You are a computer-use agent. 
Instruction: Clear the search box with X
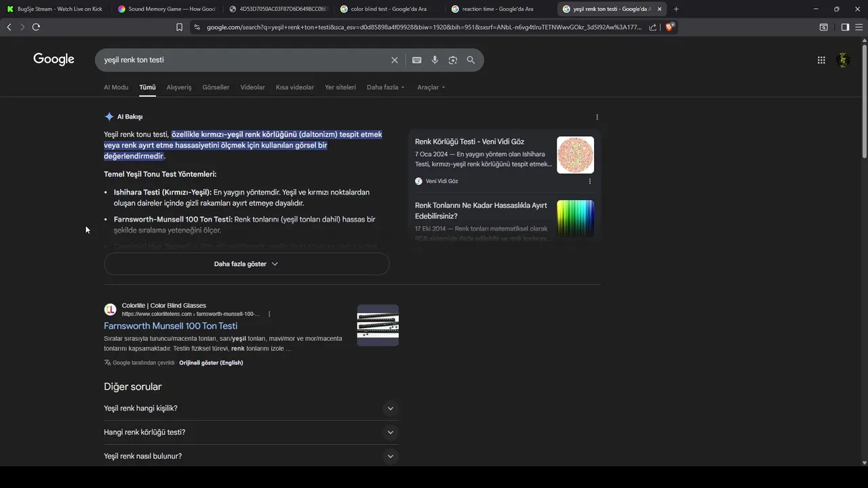pyautogui.click(x=395, y=60)
